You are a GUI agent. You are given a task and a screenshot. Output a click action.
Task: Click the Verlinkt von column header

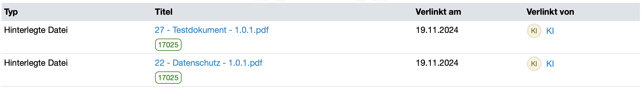pyautogui.click(x=550, y=12)
